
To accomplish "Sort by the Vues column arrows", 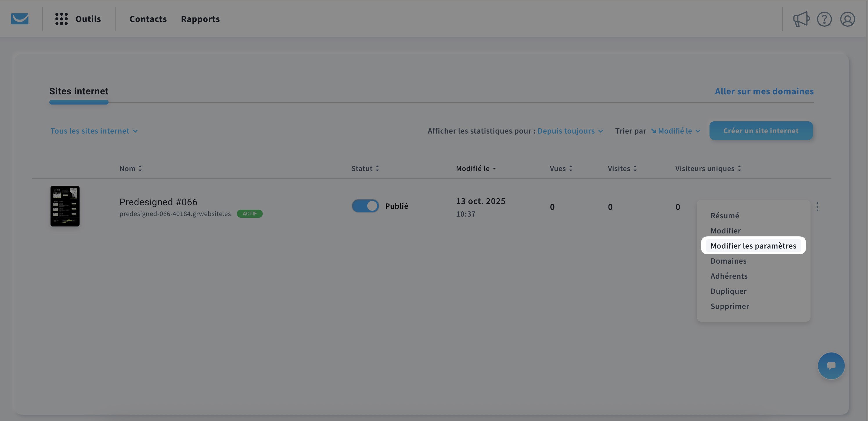I will [x=570, y=168].
